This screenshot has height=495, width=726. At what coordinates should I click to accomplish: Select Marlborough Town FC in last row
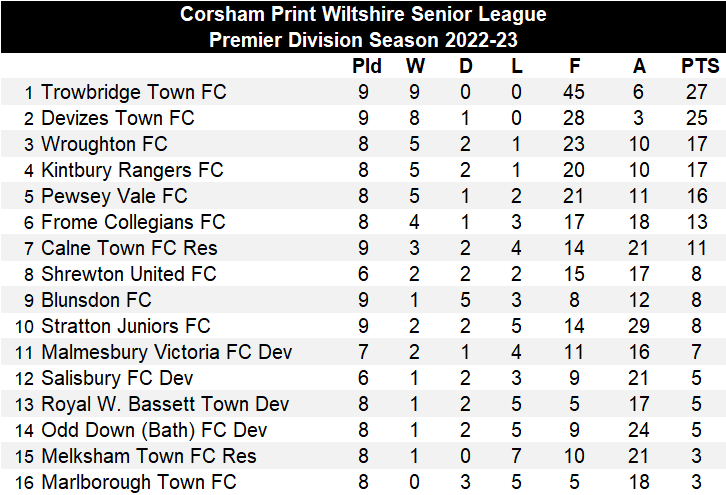click(x=139, y=482)
